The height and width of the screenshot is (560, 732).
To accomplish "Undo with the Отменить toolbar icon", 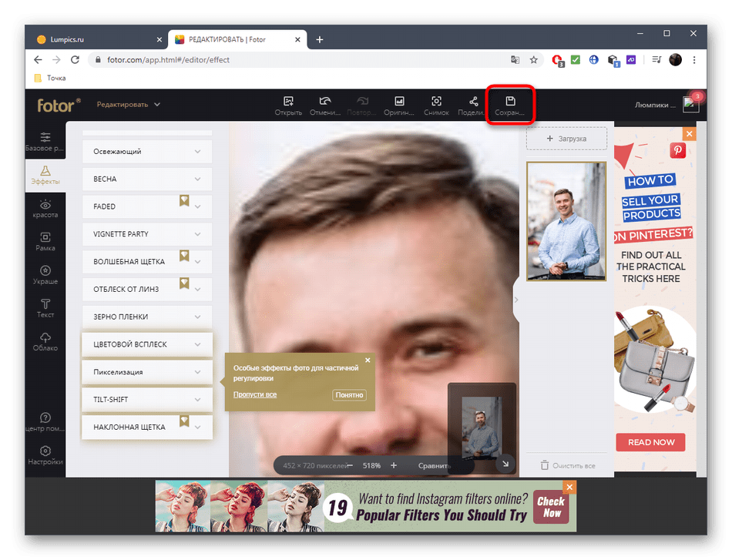I will click(x=325, y=106).
